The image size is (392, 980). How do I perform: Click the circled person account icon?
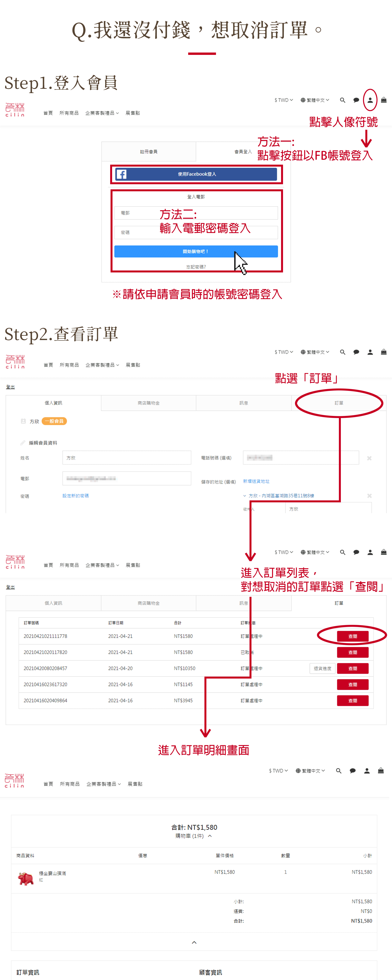tap(371, 100)
